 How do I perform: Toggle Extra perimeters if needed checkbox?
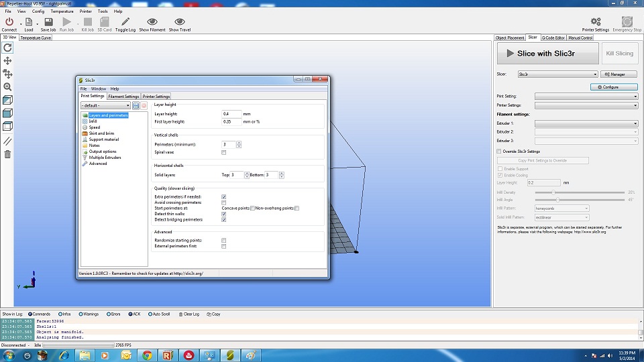point(223,197)
